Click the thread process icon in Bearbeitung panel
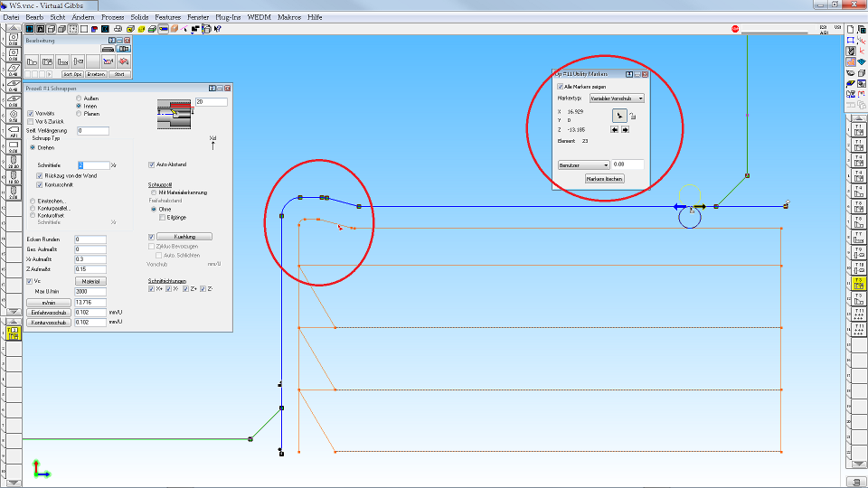Image resolution: width=868 pixels, height=488 pixels. click(62, 61)
